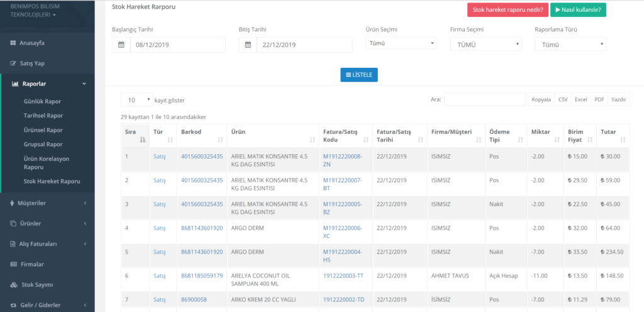Click the Satış Yap edit icon
The width and height of the screenshot is (644, 312).
pos(13,64)
